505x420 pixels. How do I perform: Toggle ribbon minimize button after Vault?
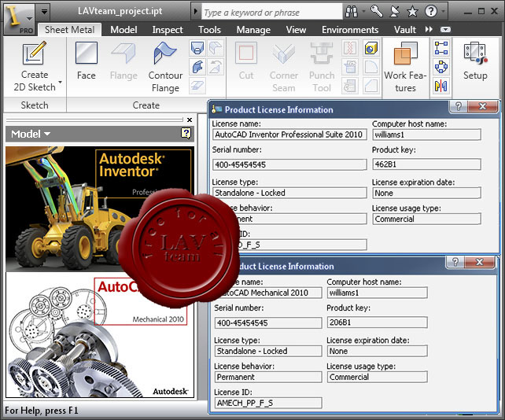(445, 30)
